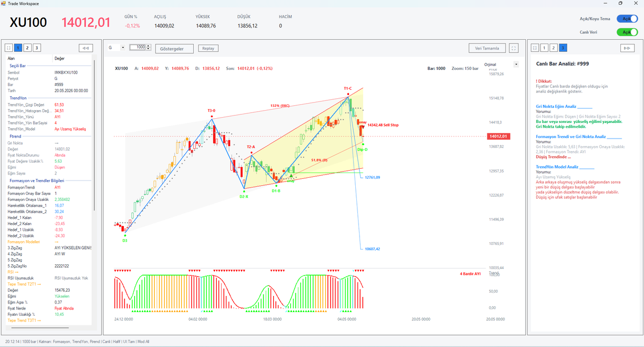This screenshot has width=644, height=347.
Task: Expand left panel with fullscreen icon
Action: [9, 48]
